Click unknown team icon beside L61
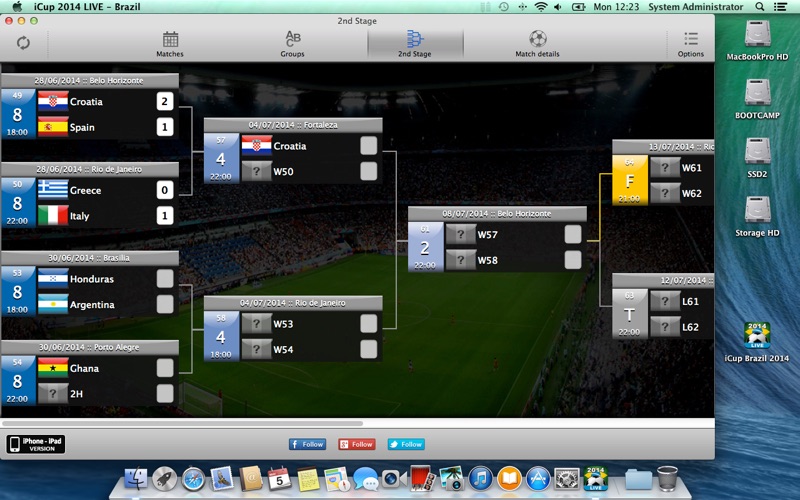 point(665,301)
